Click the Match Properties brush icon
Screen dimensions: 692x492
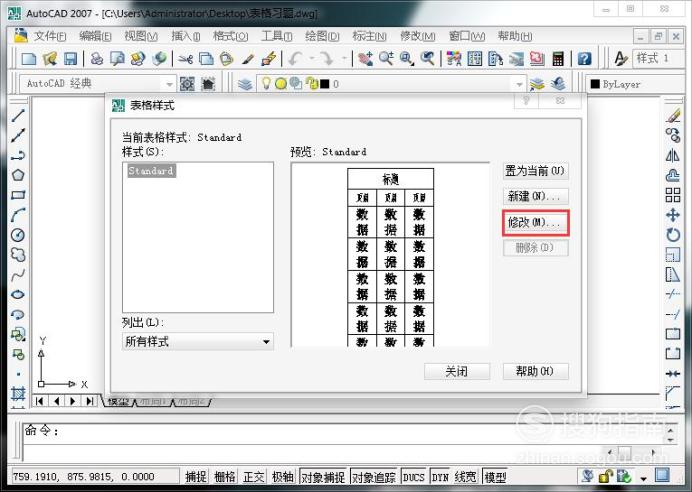pyautogui.click(x=248, y=58)
